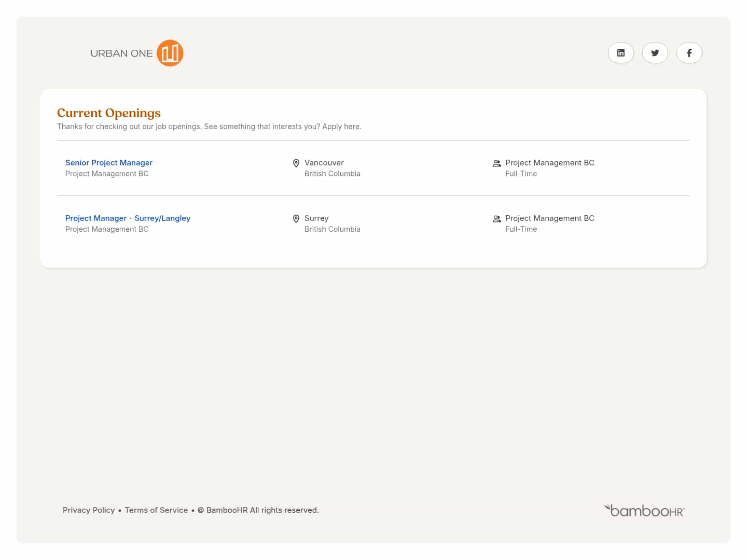Click the department people icon in Surrey/Langley row
This screenshot has width=747, height=560.
click(x=496, y=219)
